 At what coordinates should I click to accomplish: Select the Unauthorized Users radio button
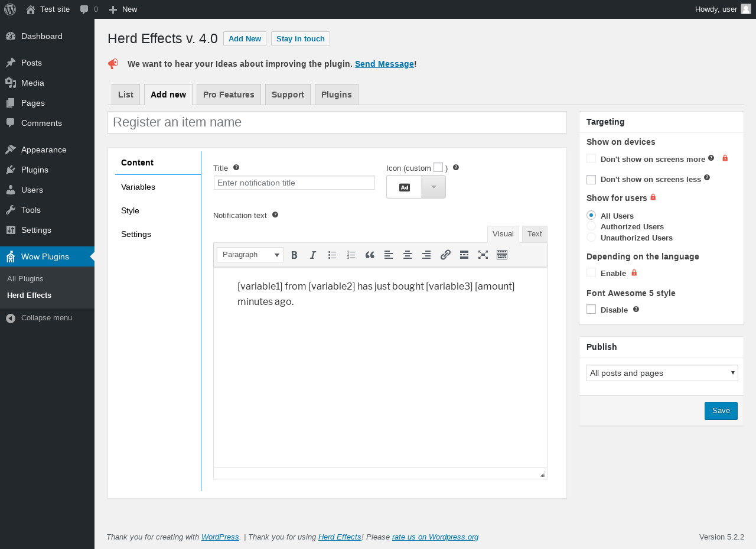pyautogui.click(x=591, y=237)
